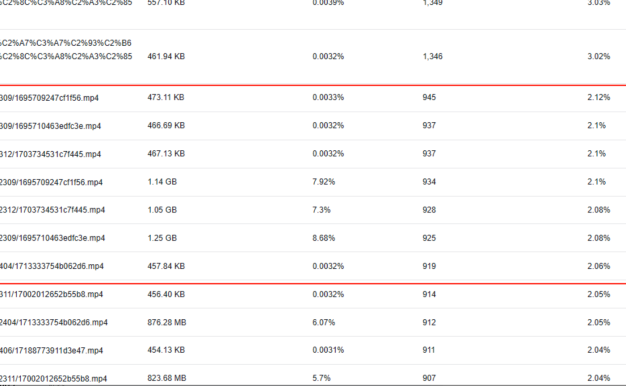The width and height of the screenshot is (626, 386).
Task: Select the 1.14 GB bandwidth cell
Action: pyautogui.click(x=162, y=182)
